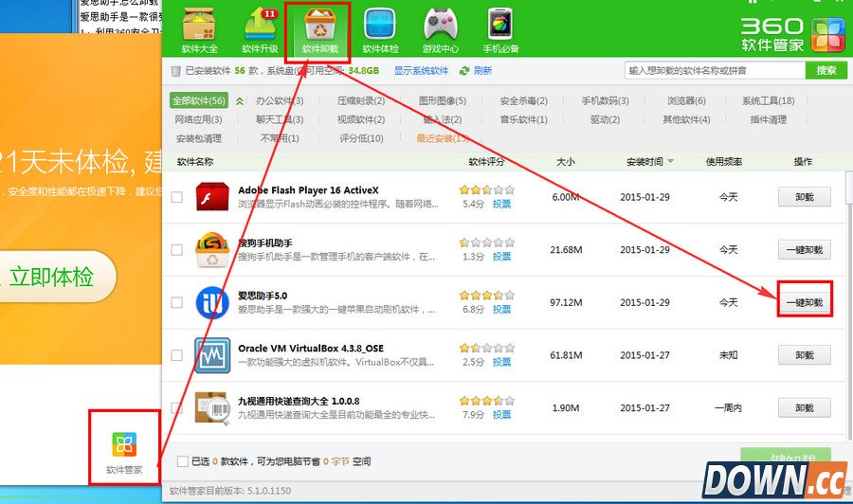Click 刷新 refresh link
Image resolution: width=853 pixels, height=504 pixels.
click(482, 71)
